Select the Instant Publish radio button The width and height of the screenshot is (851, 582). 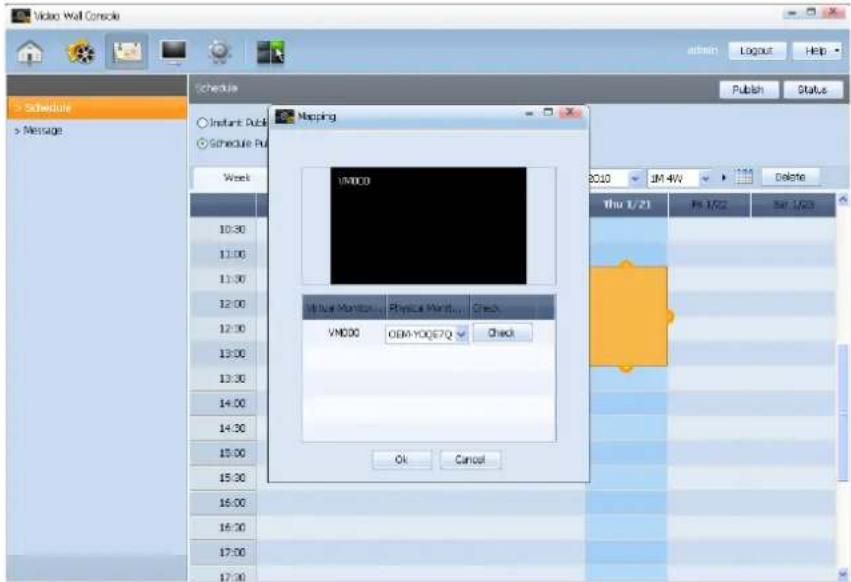pyautogui.click(x=202, y=123)
